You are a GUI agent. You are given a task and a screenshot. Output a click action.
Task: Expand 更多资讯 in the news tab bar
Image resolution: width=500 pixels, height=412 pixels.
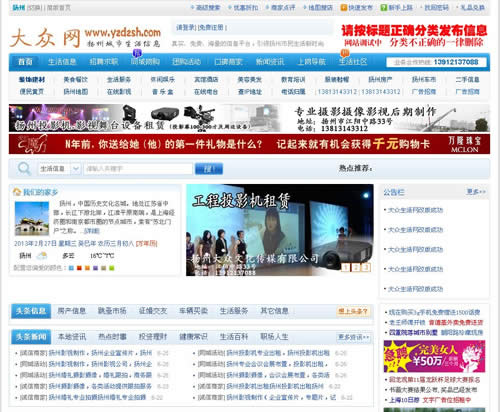coord(354,337)
